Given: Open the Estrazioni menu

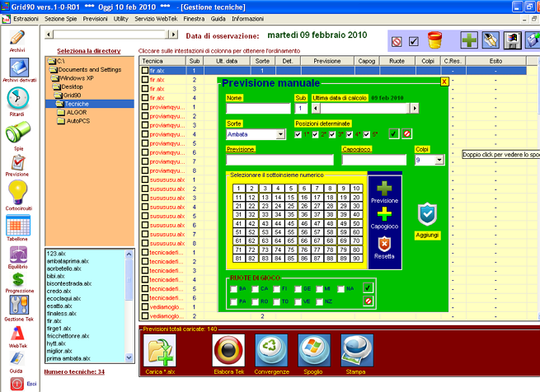Looking at the screenshot, I should [x=26, y=19].
